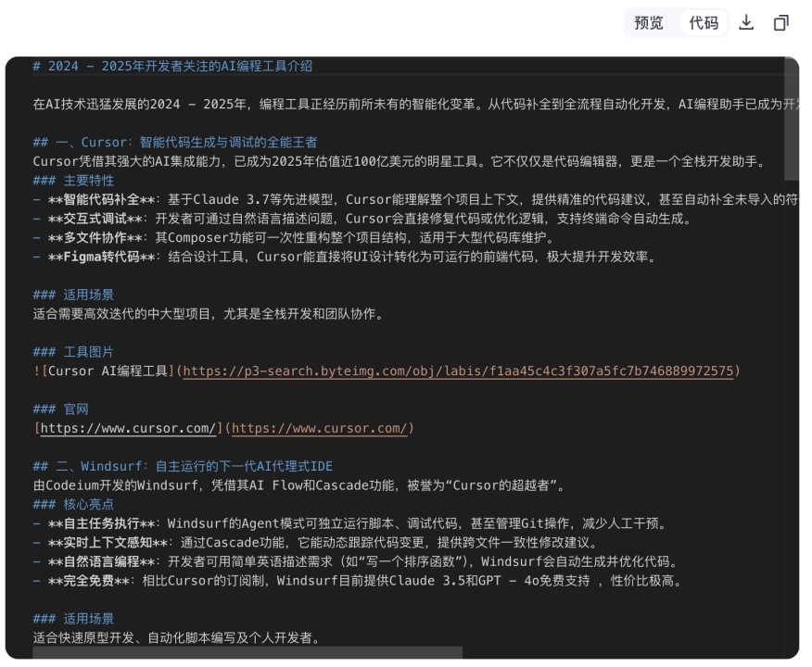Switch to the 预览 preview tab
Viewport: 812px width, 667px height.
(649, 23)
